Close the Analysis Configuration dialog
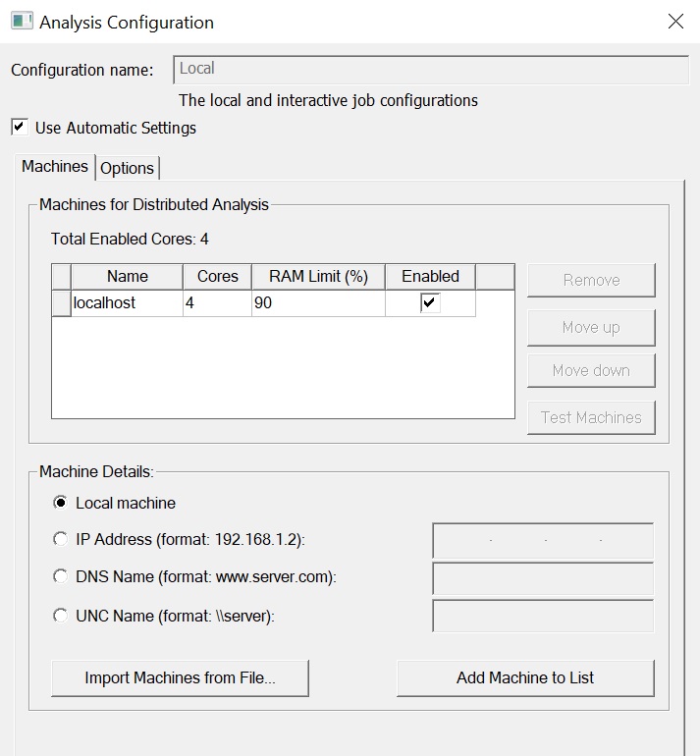The height and width of the screenshot is (756, 700). pyautogui.click(x=675, y=21)
